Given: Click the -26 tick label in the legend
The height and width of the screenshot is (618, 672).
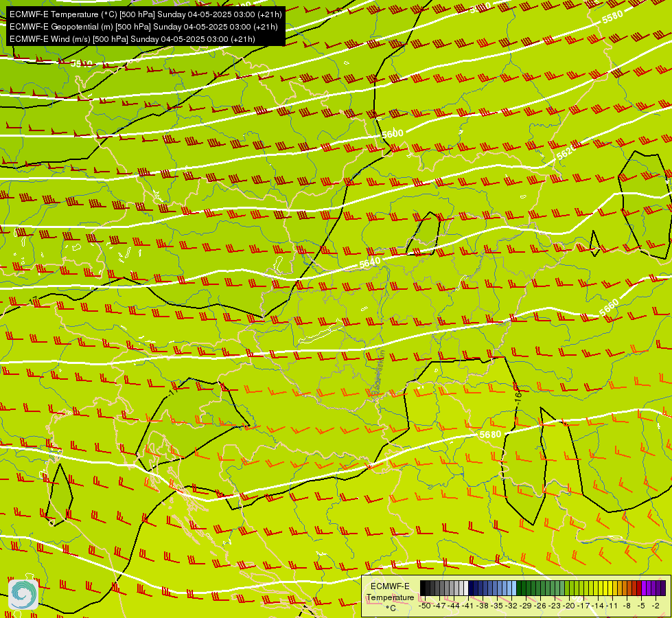Looking at the screenshot, I should coord(540,606).
